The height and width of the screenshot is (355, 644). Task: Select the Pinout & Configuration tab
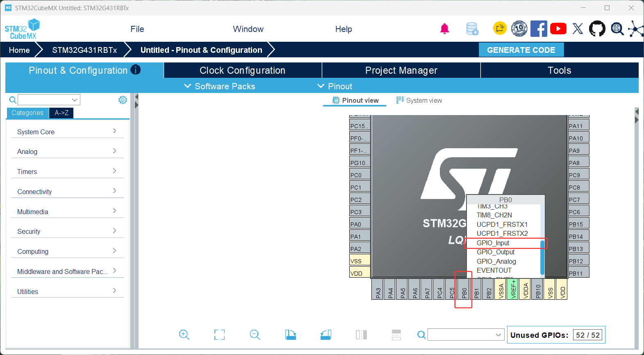coord(84,70)
